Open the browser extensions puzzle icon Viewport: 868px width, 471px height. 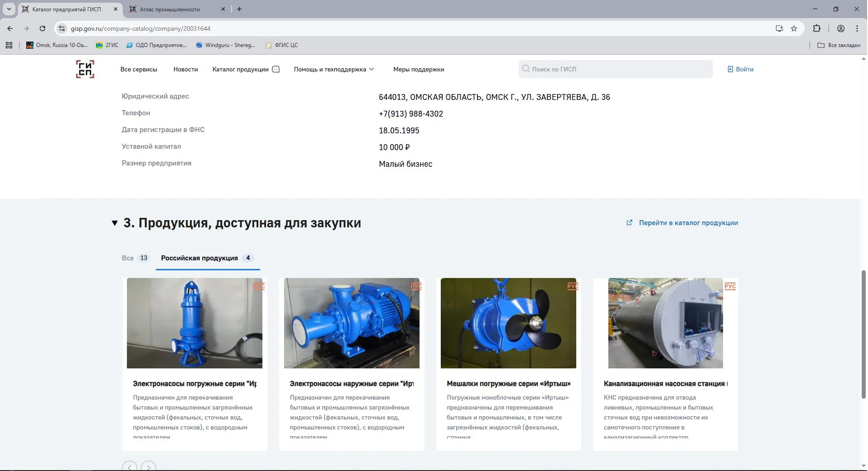pos(817,28)
